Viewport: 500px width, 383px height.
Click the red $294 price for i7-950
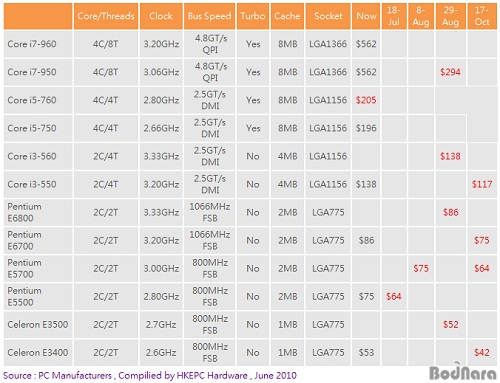(x=450, y=72)
